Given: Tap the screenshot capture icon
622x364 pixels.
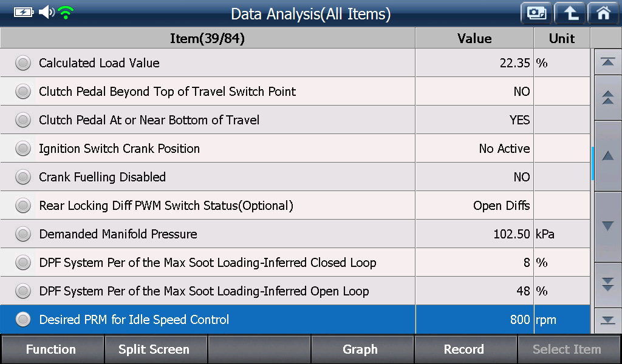Looking at the screenshot, I should pyautogui.click(x=536, y=13).
